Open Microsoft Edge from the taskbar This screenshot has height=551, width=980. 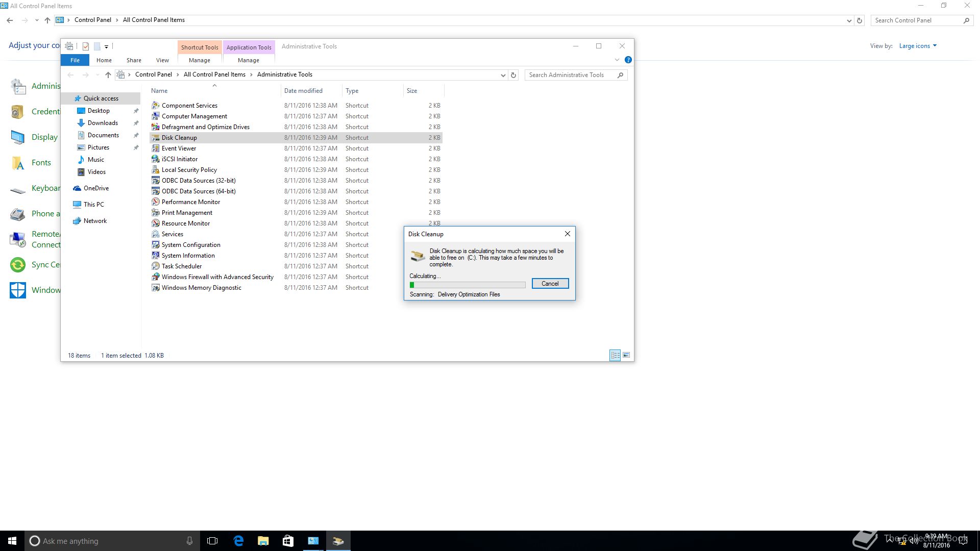238,541
